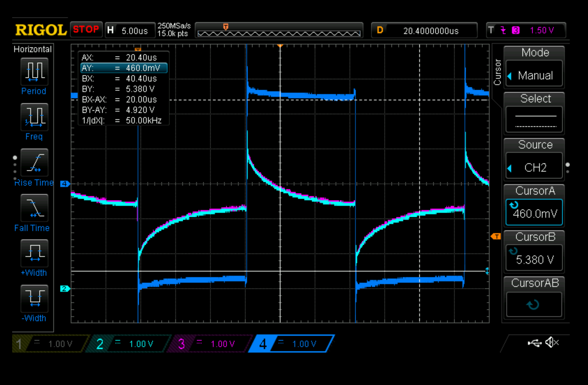Click the channel 4 ground level marker
Viewport: 588px width, 385px height.
[65, 184]
